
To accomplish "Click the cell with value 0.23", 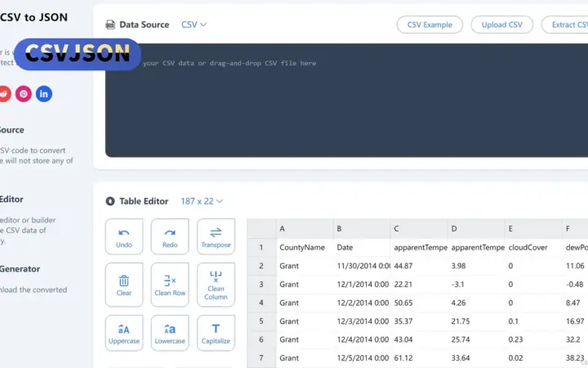I will point(534,339).
